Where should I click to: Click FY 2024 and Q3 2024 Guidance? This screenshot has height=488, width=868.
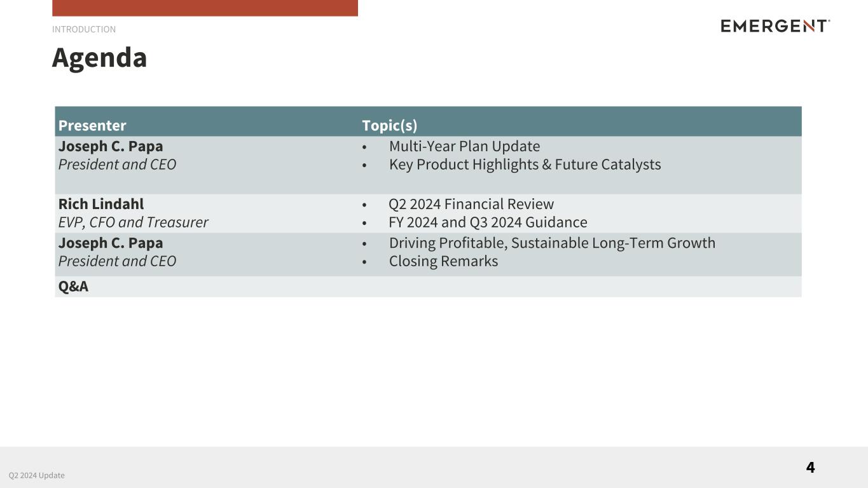[x=488, y=222]
